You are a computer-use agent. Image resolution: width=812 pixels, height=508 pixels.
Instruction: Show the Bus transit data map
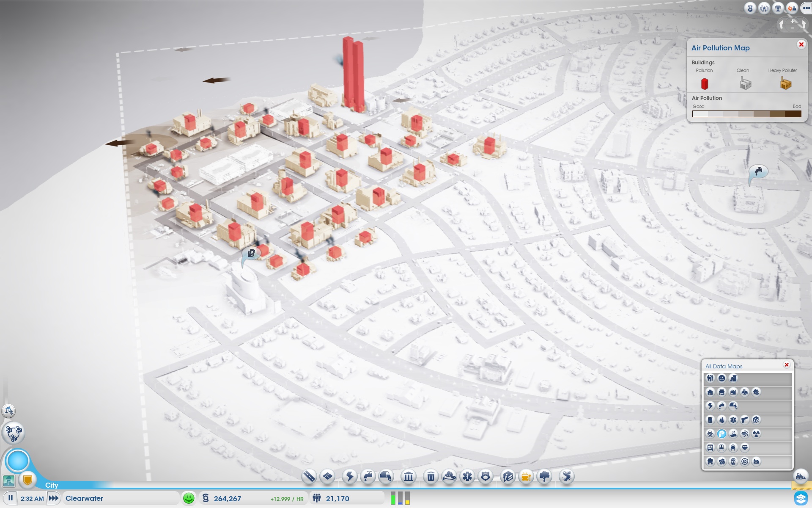pos(710,447)
